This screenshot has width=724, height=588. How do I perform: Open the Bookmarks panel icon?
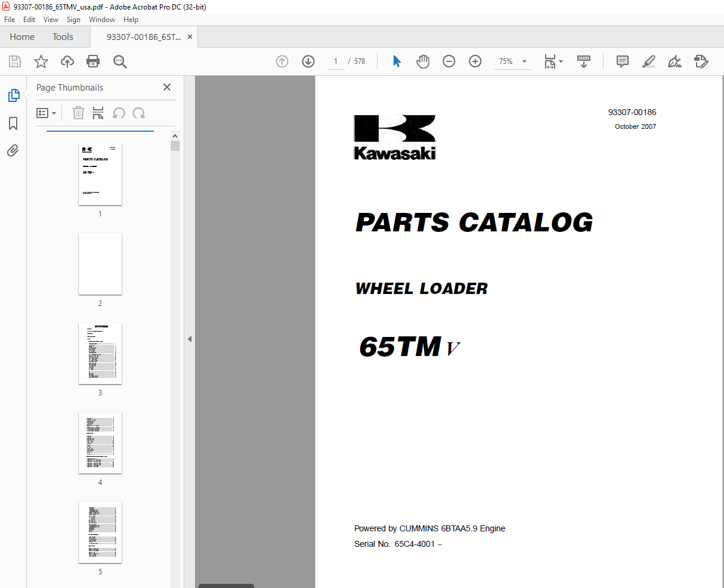13,123
